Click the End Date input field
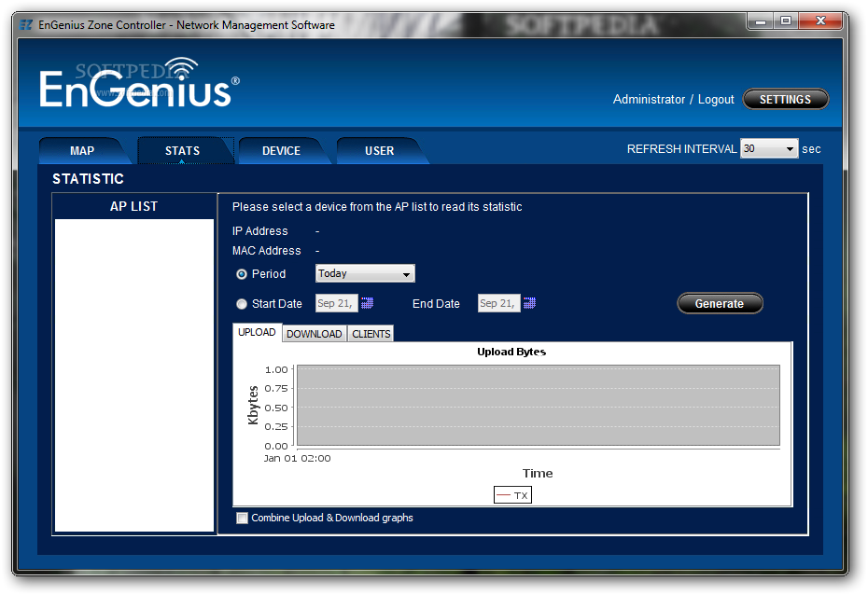The image size is (868, 595). pos(498,303)
